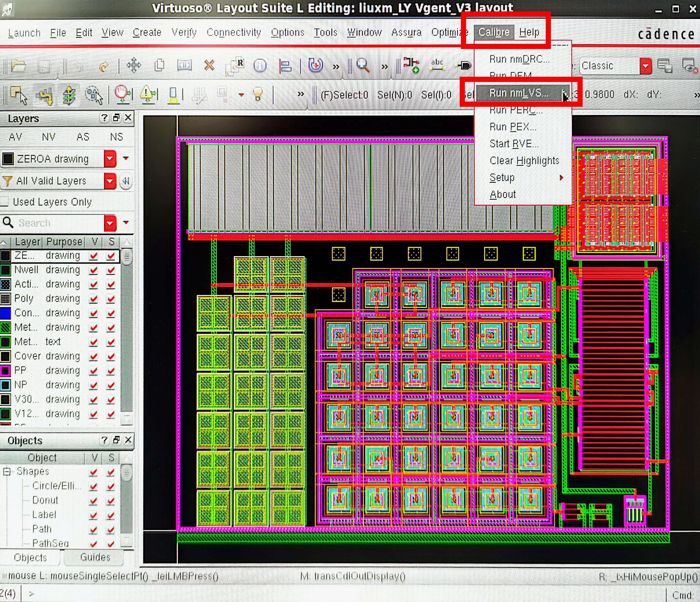Open the ZEROA drawing layer dropdown
This screenshot has height=602, width=700.
click(110, 158)
